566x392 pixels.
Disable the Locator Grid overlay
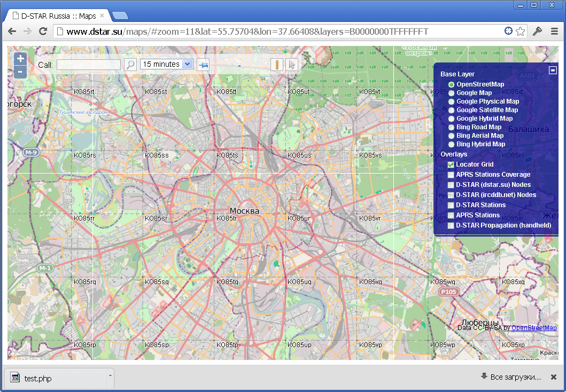(x=451, y=164)
